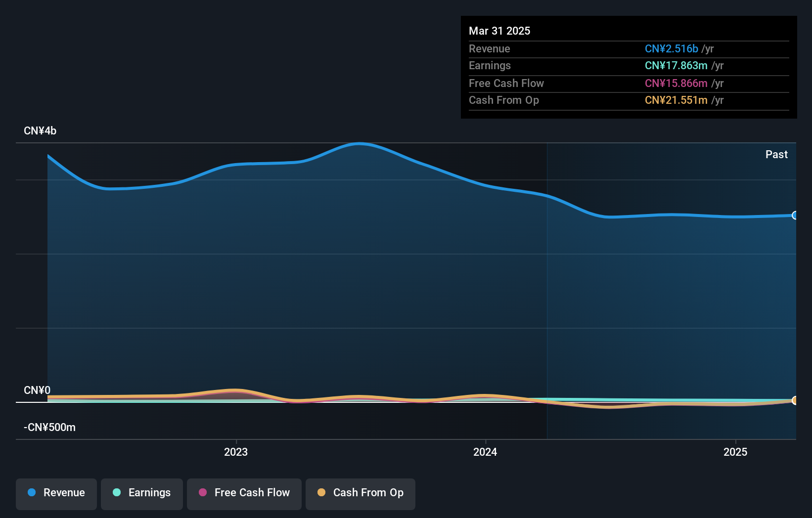Click the CN¥2.516b revenue value
Screen dimensions: 812x518
672,48
